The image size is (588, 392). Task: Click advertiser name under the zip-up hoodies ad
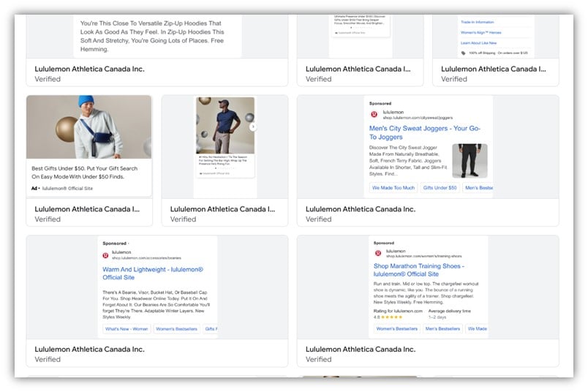(89, 69)
